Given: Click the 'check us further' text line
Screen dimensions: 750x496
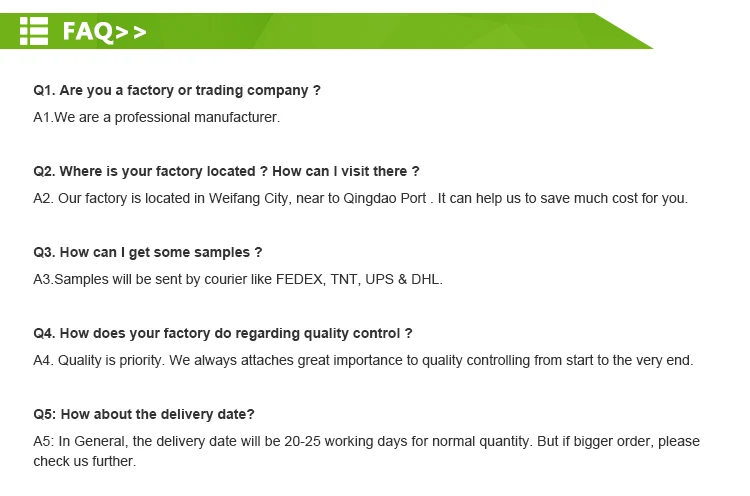Looking at the screenshot, I should [x=84, y=461].
